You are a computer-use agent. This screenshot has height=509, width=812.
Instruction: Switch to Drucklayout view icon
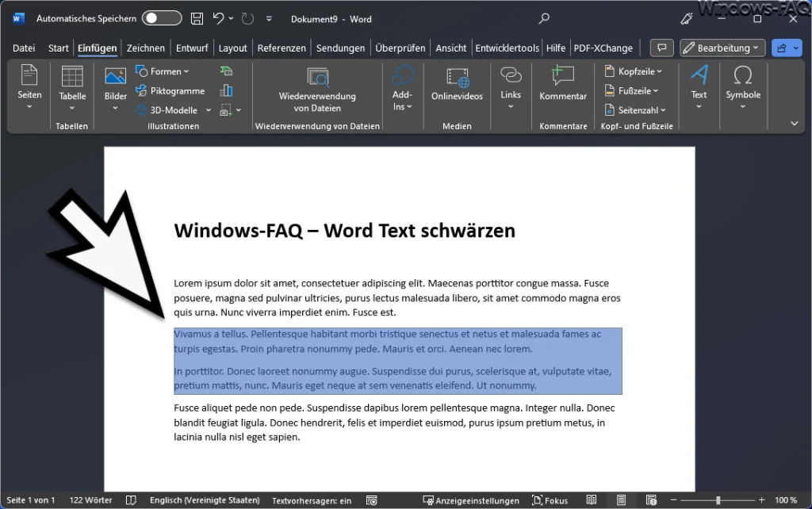tap(621, 500)
